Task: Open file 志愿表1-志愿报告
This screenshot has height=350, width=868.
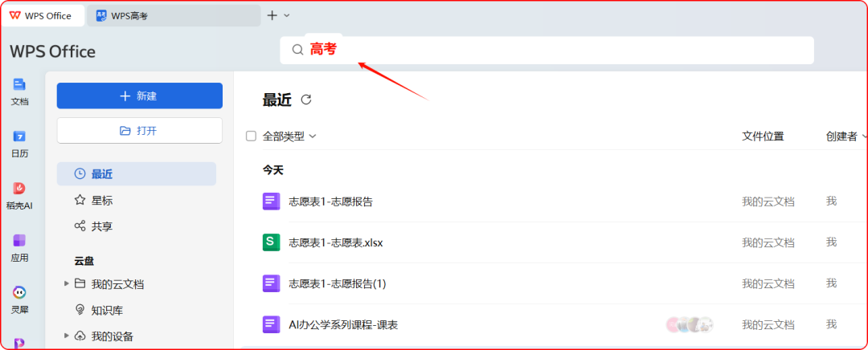Action: click(x=330, y=201)
